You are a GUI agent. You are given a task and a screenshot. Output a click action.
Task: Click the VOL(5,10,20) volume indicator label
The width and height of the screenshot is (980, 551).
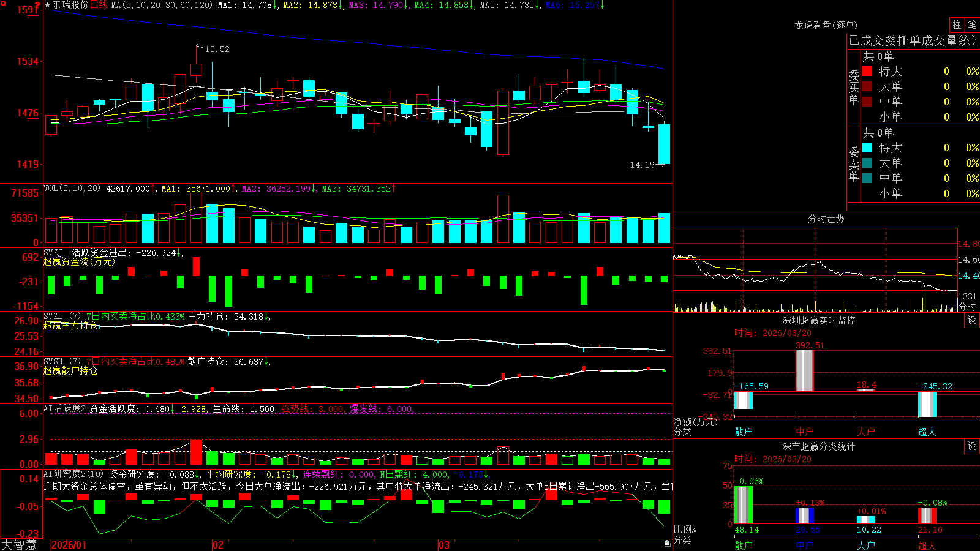coord(72,189)
